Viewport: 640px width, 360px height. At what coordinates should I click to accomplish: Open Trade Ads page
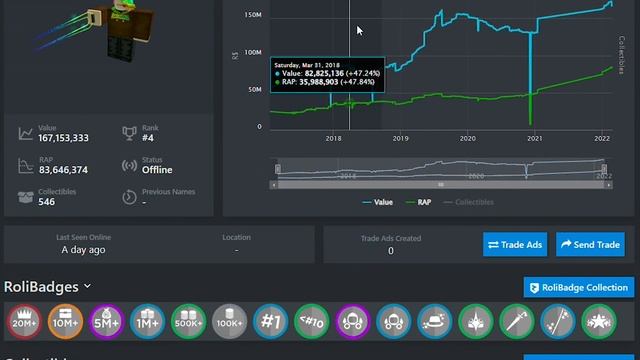pos(515,244)
